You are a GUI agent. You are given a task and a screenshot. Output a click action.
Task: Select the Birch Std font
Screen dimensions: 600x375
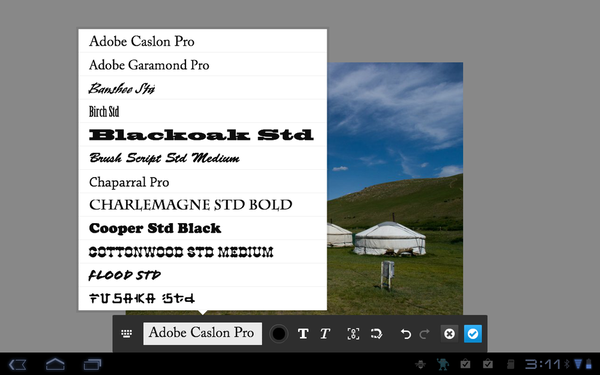[x=202, y=111]
